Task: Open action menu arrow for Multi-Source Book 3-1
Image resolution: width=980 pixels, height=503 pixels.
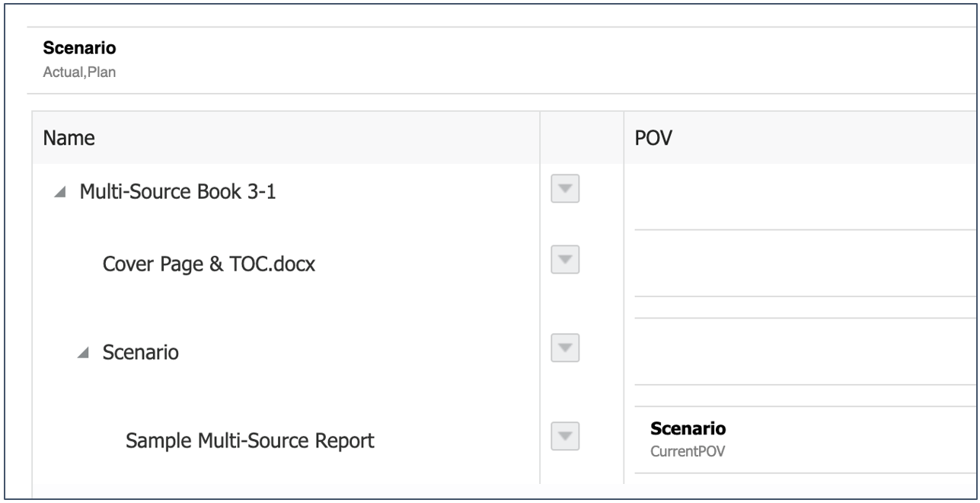Action: (x=565, y=191)
